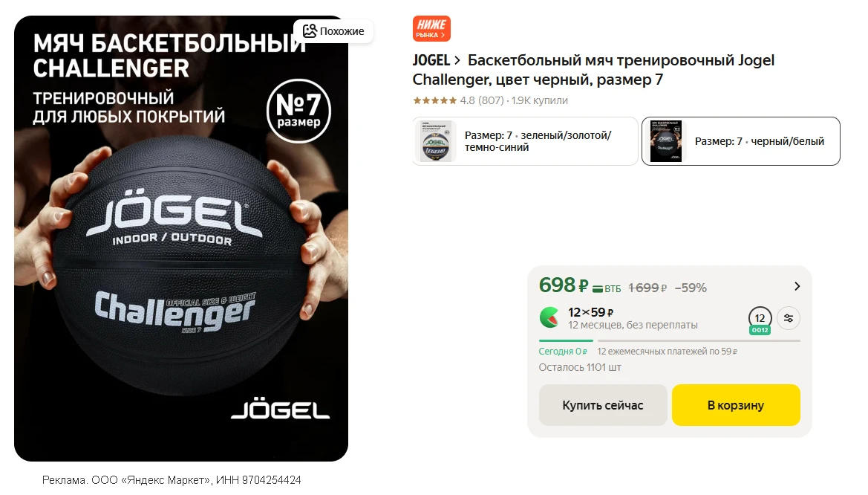This screenshot has width=868, height=495.
Task: Click the Jogel logo in ad image
Action: (x=280, y=410)
